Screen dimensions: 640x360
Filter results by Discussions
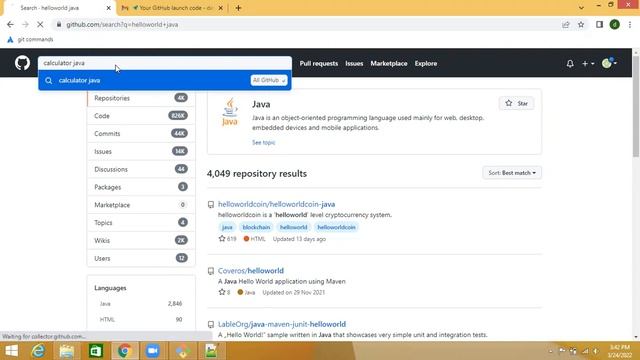tap(141, 169)
